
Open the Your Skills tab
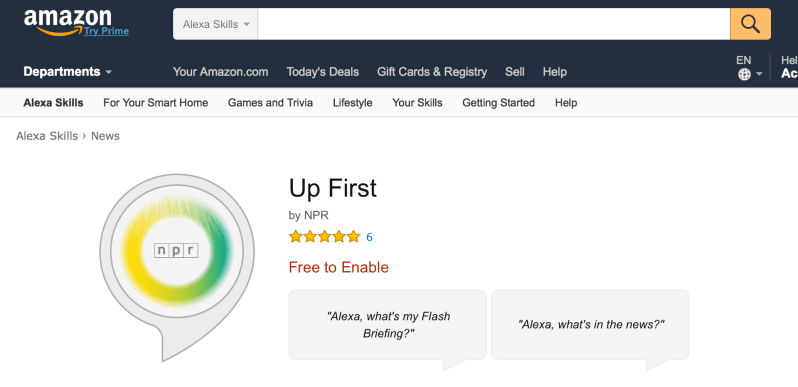pos(417,103)
